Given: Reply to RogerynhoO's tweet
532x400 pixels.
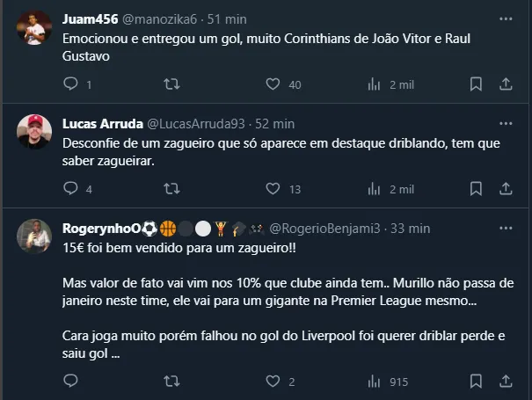Looking at the screenshot, I should [x=71, y=382].
